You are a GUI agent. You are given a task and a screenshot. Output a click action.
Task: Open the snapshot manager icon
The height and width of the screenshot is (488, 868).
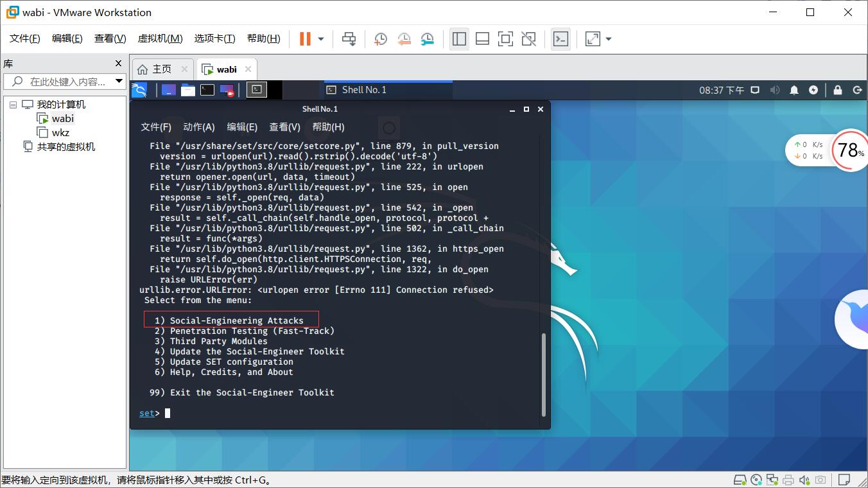[427, 39]
